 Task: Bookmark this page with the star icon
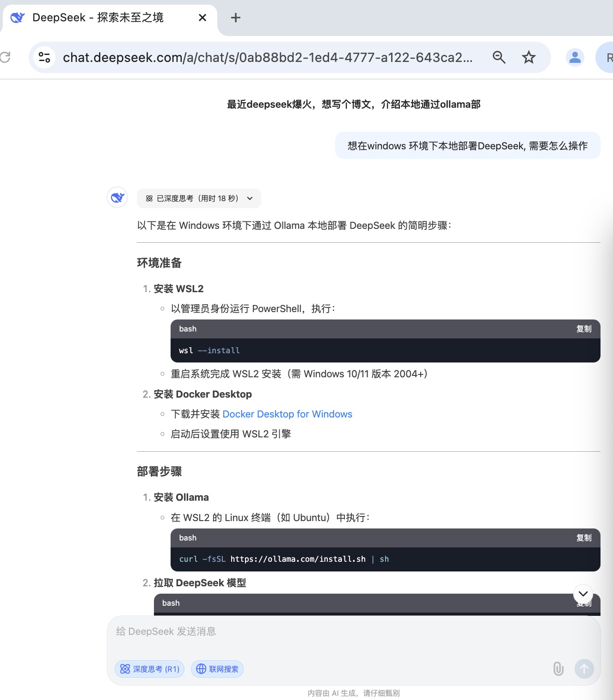tap(528, 57)
